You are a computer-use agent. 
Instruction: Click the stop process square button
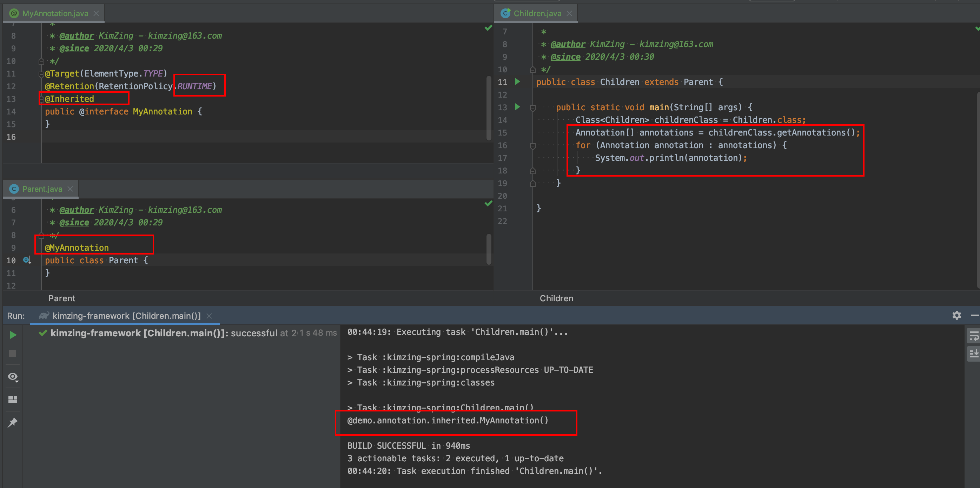[x=13, y=353]
